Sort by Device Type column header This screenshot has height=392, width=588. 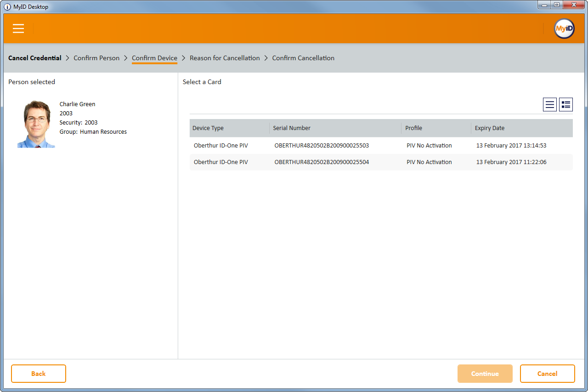point(208,128)
